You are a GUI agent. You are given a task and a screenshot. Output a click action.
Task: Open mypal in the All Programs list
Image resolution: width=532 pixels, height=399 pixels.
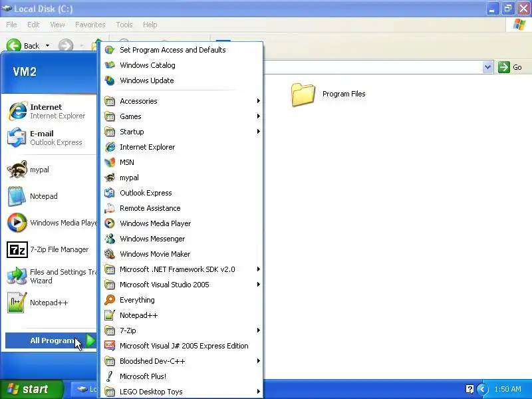(x=180, y=178)
